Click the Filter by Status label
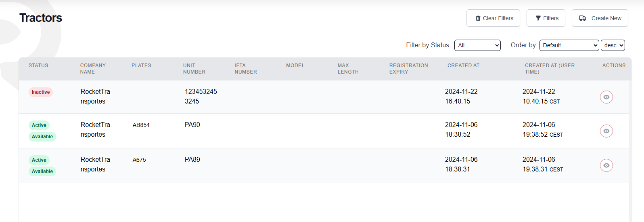This screenshot has width=644, height=222. pyautogui.click(x=428, y=45)
